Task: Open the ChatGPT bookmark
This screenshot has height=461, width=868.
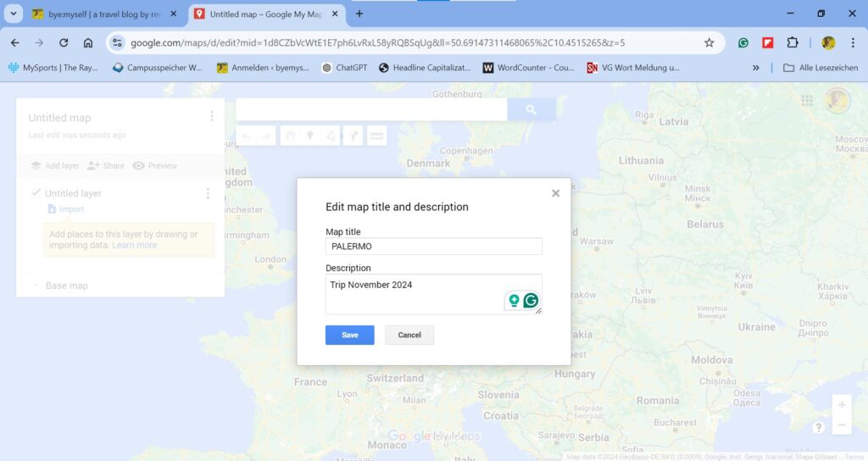Action: pyautogui.click(x=344, y=68)
